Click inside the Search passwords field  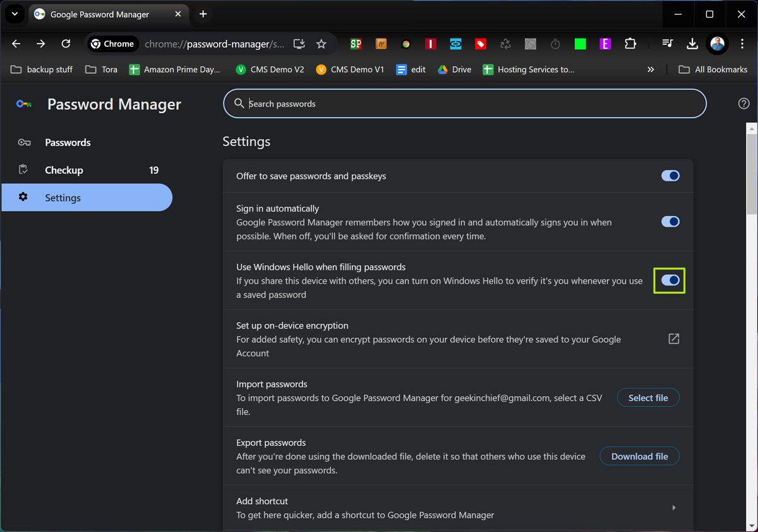[464, 103]
